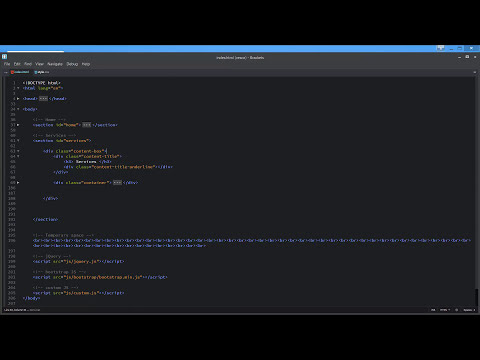Click the Spaces indentation setting
Screen dimensions: 480x360
tap(469, 310)
